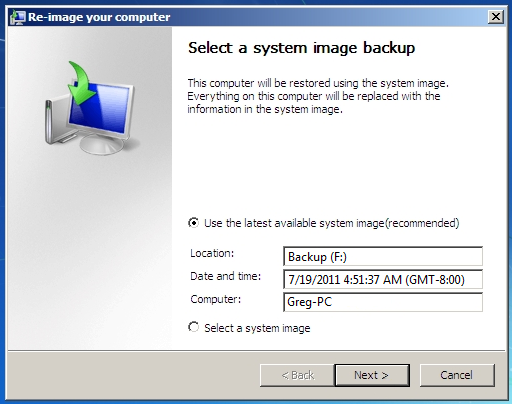The width and height of the screenshot is (512, 404).
Task: Click the 'Date and time:' label
Action: tap(225, 276)
